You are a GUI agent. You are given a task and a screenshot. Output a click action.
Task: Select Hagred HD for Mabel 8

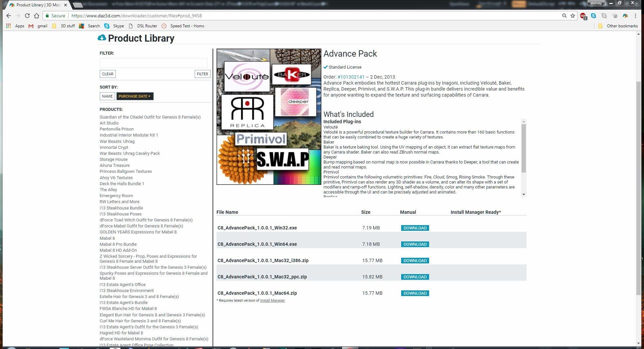pyautogui.click(x=121, y=333)
